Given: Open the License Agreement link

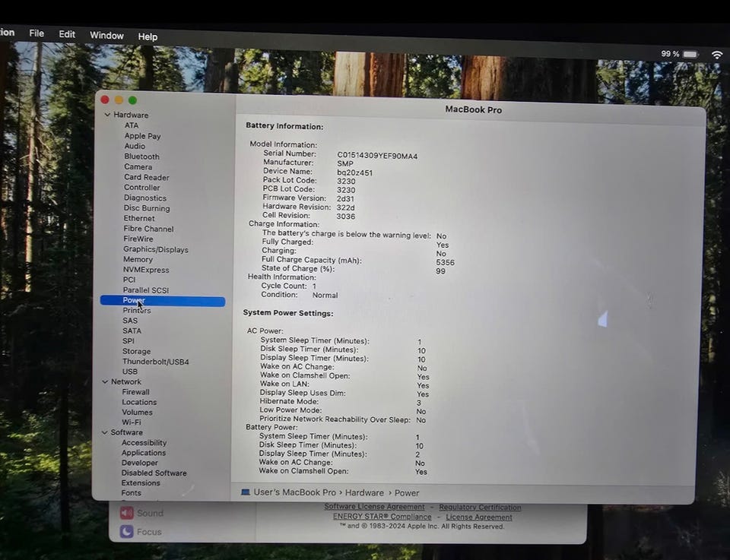Looking at the screenshot, I should click(x=479, y=517).
